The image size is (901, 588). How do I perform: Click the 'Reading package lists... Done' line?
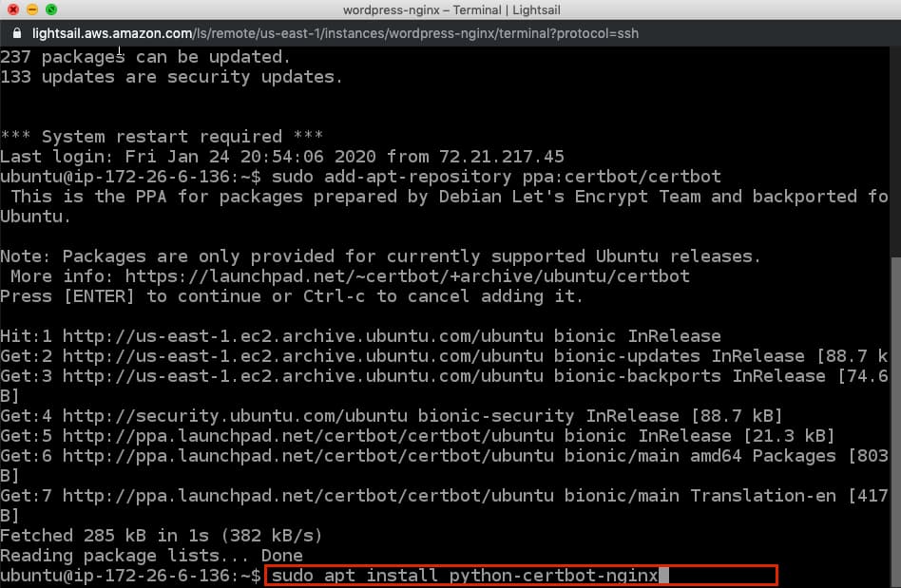tap(151, 556)
